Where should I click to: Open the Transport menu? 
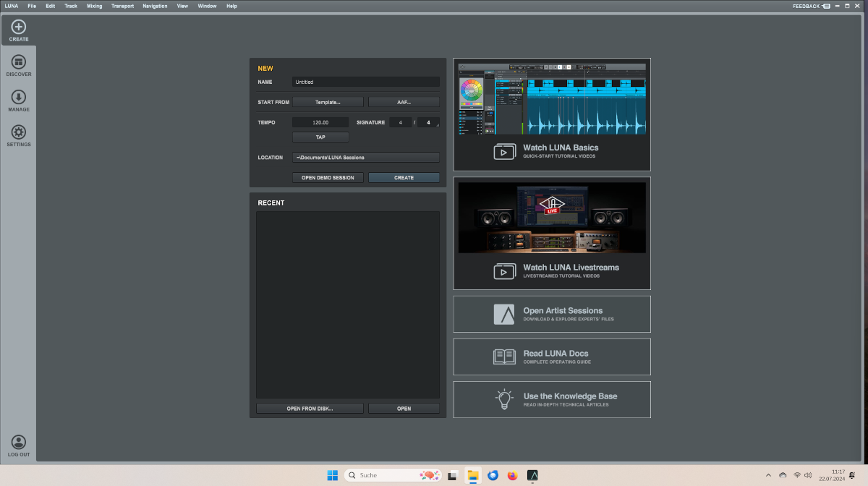pos(122,6)
